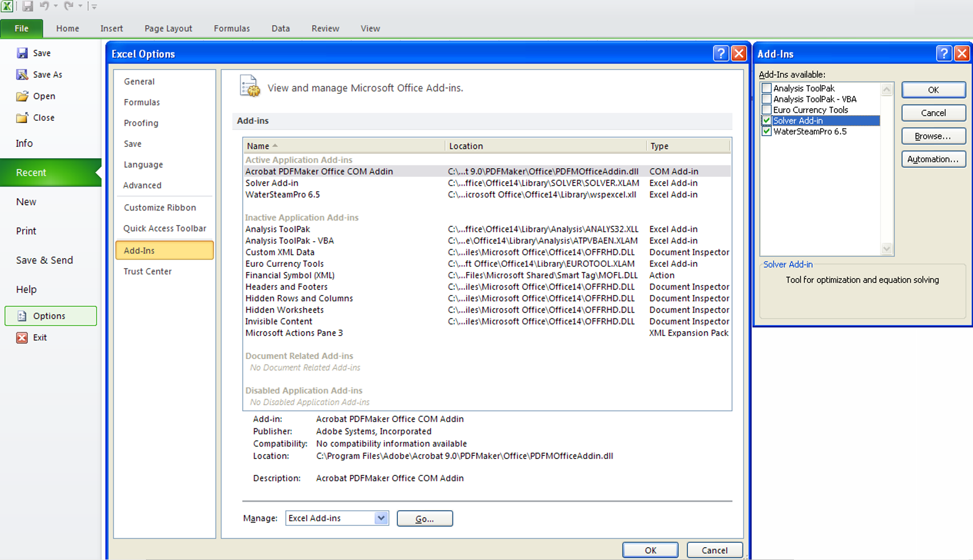Click the Save As icon
The image size is (973, 560).
click(x=22, y=74)
